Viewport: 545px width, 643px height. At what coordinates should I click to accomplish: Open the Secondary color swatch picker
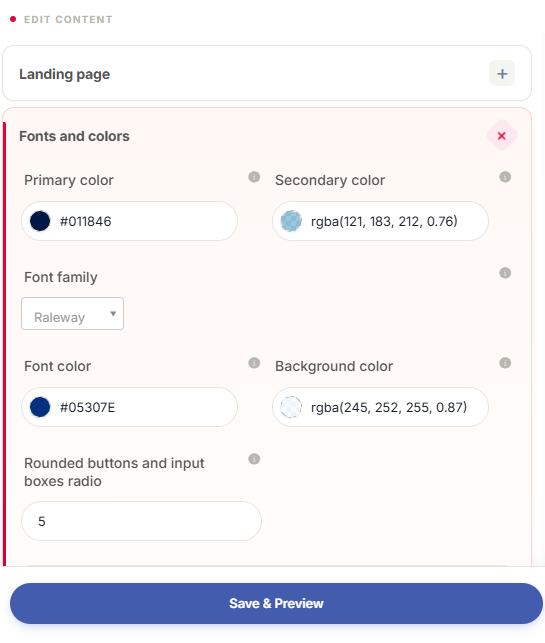click(x=291, y=221)
